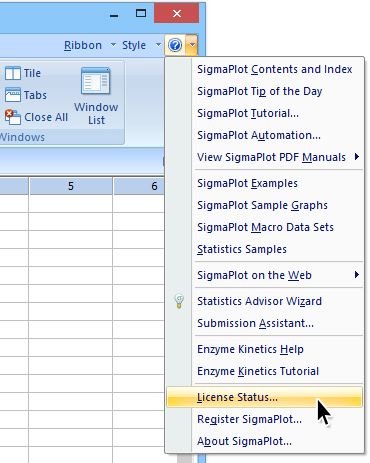Expand the Style dropdown arrow

(x=158, y=45)
